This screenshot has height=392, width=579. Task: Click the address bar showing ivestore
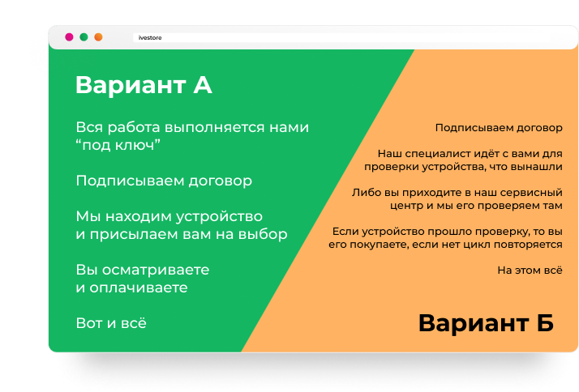point(343,37)
